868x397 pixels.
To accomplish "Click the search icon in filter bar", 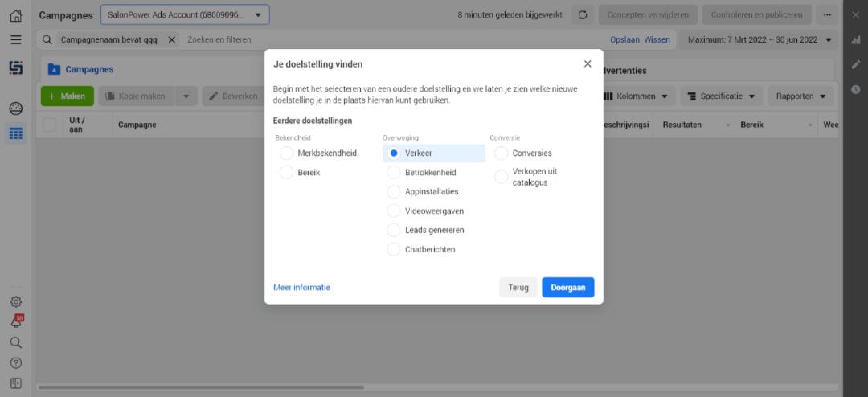I will pos(47,40).
